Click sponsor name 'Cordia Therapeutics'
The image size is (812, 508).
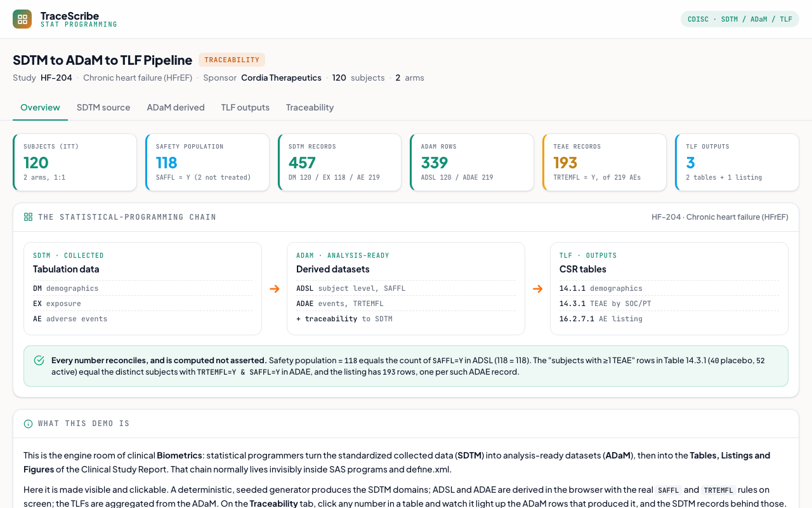(281, 78)
